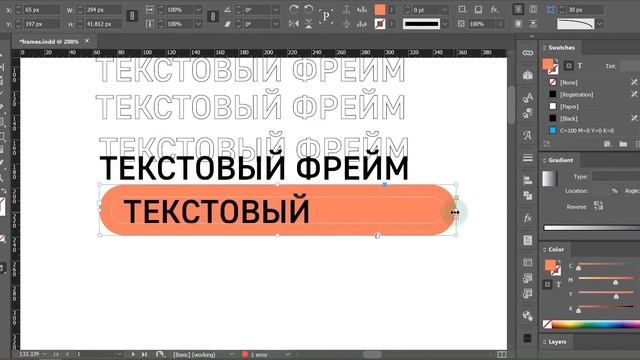The image size is (640, 360).
Task: Open the Swatches panel tab
Action: click(x=561, y=48)
